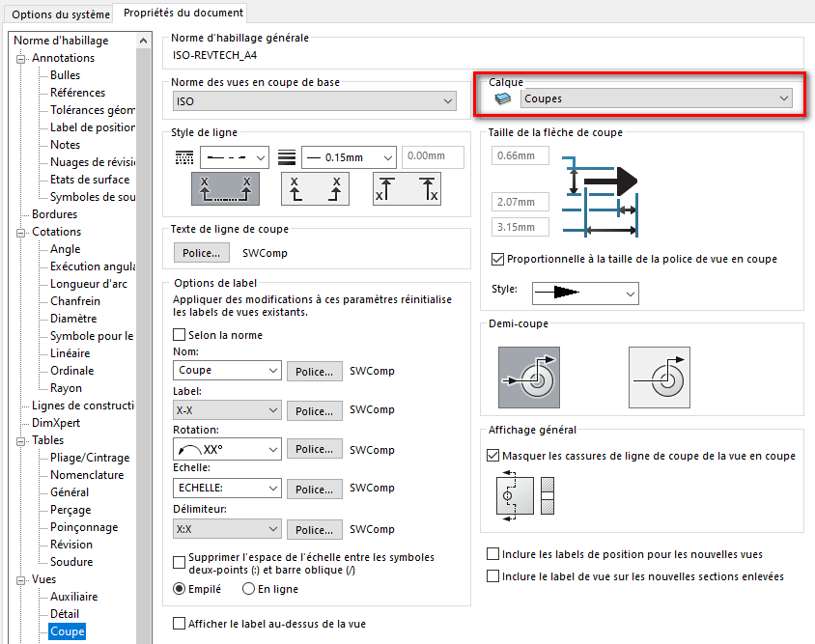This screenshot has width=815, height=644.
Task: Enable the 'Selon la norme' checkbox
Action: [179, 335]
